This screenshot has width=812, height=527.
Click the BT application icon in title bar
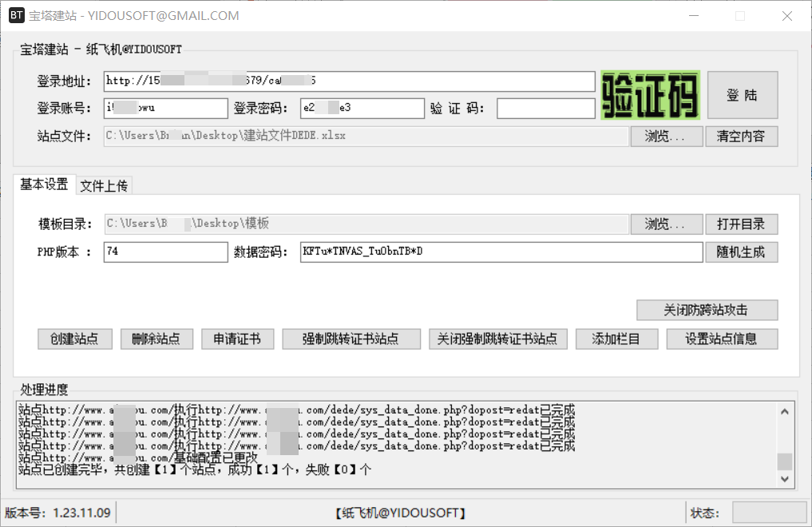(x=16, y=15)
